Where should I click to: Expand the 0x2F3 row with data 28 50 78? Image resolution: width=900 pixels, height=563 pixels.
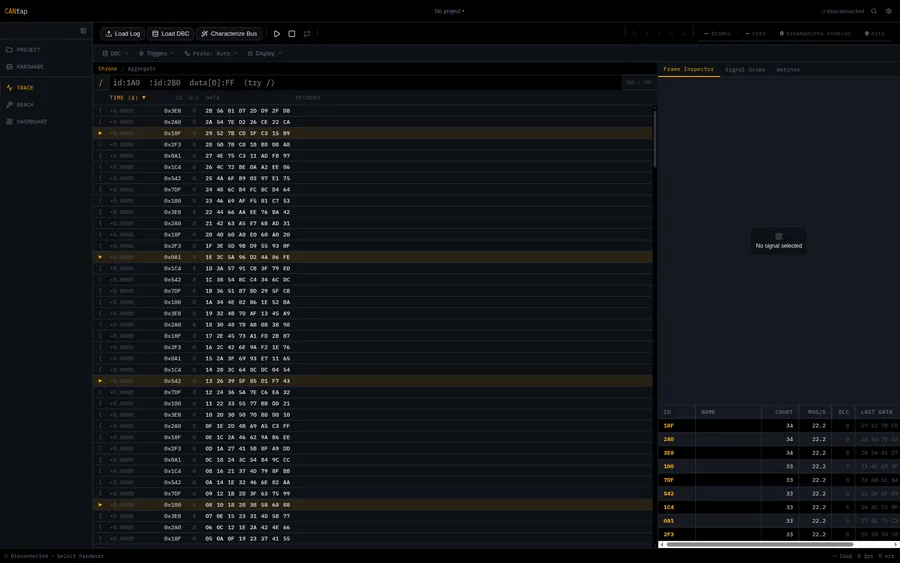(100, 145)
